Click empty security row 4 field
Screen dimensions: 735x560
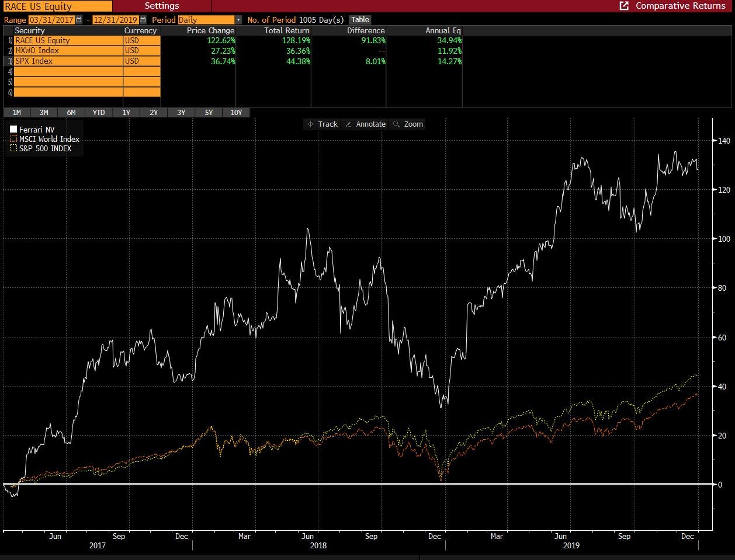68,71
